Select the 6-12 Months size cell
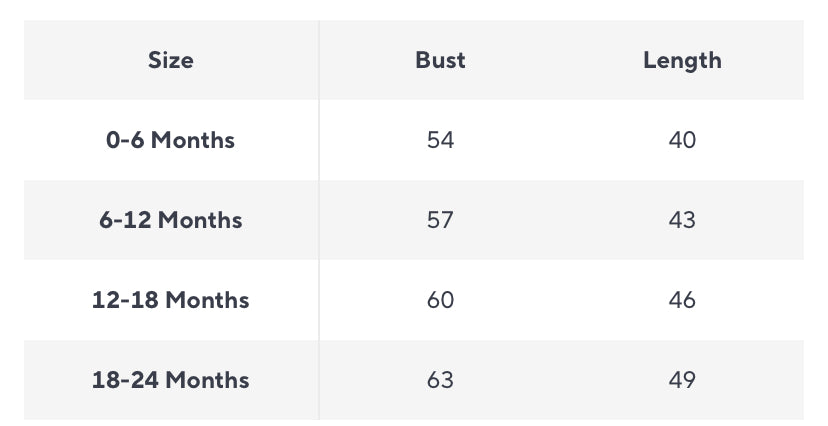This screenshot has width=828, height=426. (x=171, y=220)
